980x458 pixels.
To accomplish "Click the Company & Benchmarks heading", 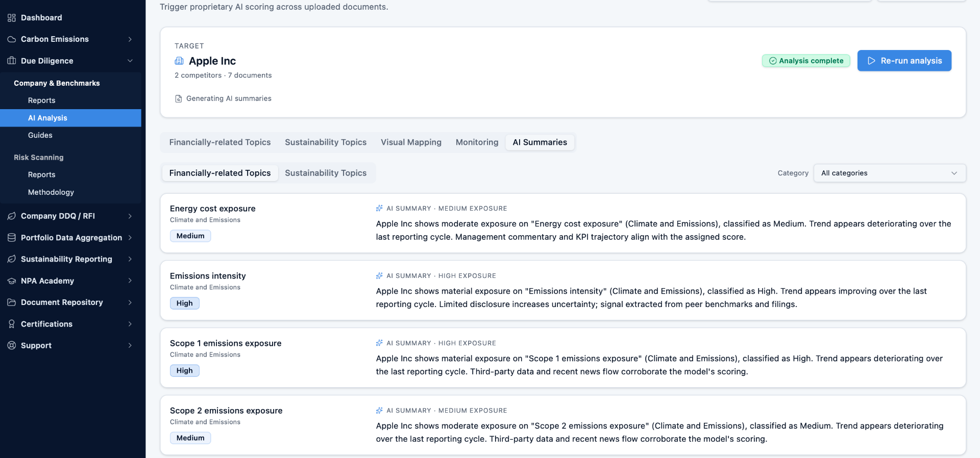I will click(57, 83).
